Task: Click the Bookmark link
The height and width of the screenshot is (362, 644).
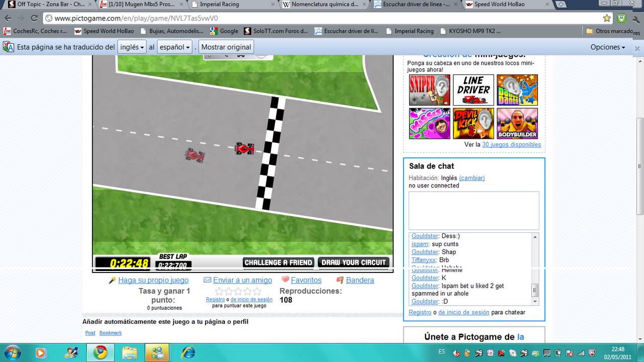Action: [x=110, y=333]
